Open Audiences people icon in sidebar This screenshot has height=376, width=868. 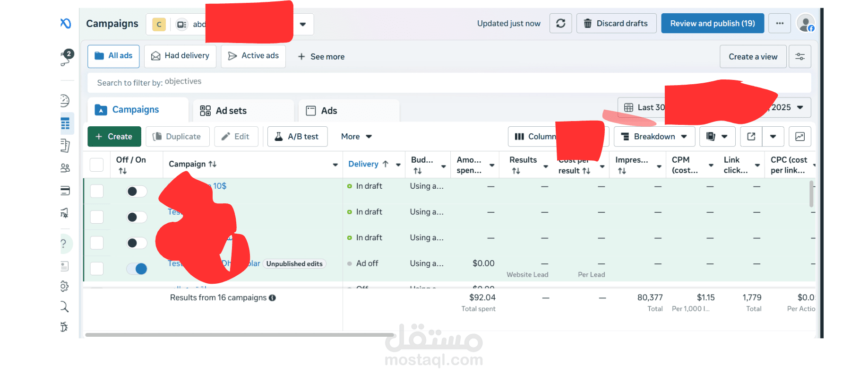pos(65,168)
